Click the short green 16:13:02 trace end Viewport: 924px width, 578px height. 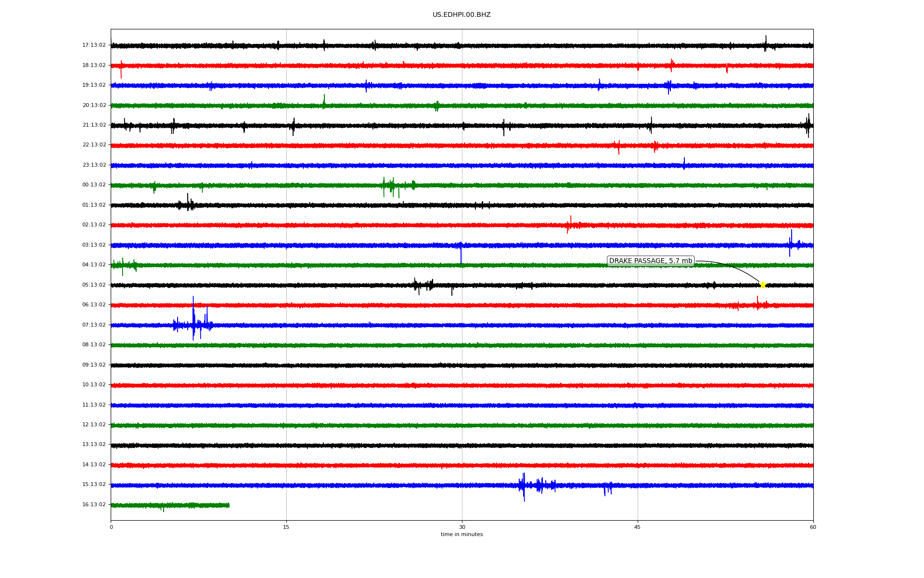[x=228, y=505]
